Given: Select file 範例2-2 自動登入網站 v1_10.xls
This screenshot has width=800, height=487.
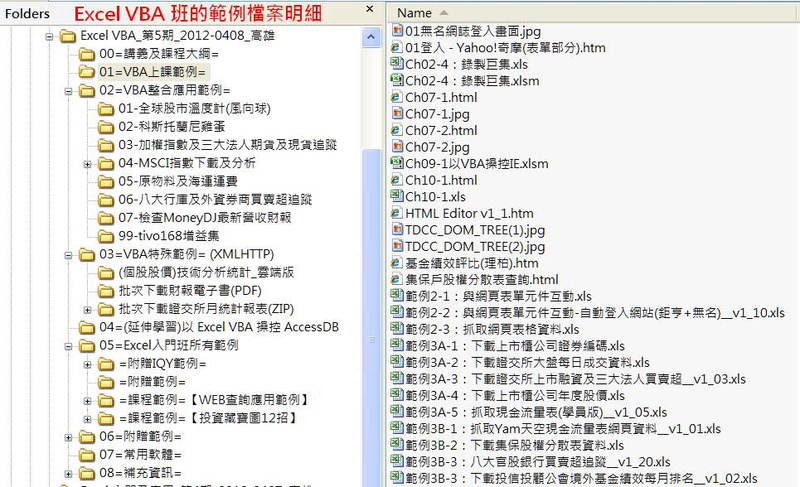Looking at the screenshot, I should [x=595, y=313].
